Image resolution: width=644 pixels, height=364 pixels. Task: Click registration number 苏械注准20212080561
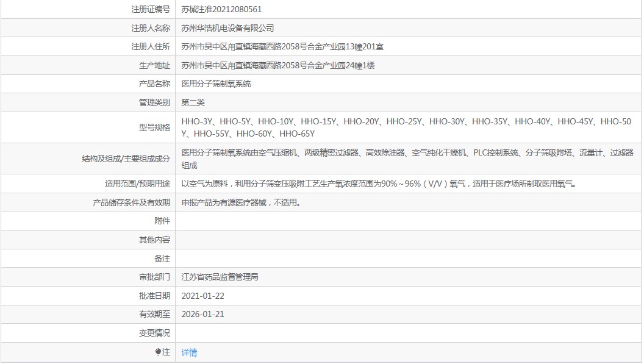221,9
